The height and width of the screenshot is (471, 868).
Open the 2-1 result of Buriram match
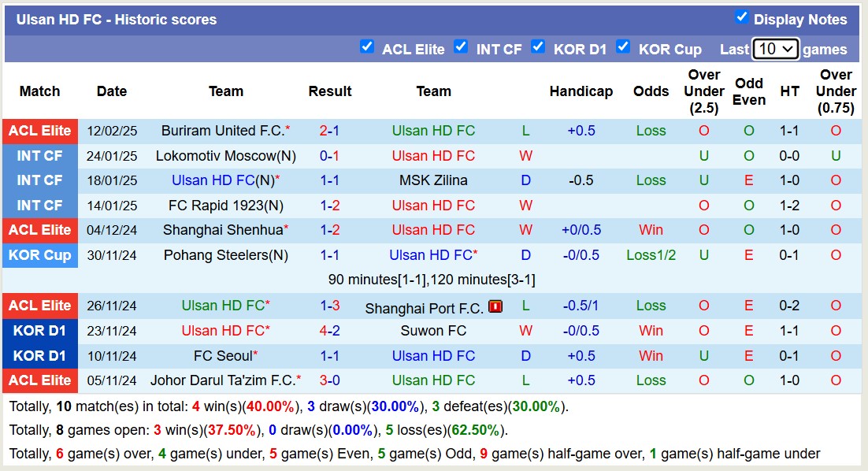pos(329,131)
